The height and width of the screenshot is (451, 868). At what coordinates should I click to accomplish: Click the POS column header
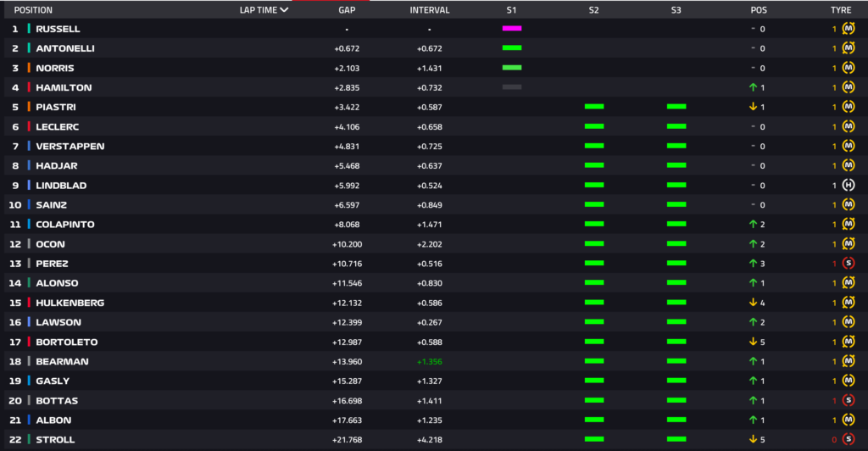click(759, 10)
